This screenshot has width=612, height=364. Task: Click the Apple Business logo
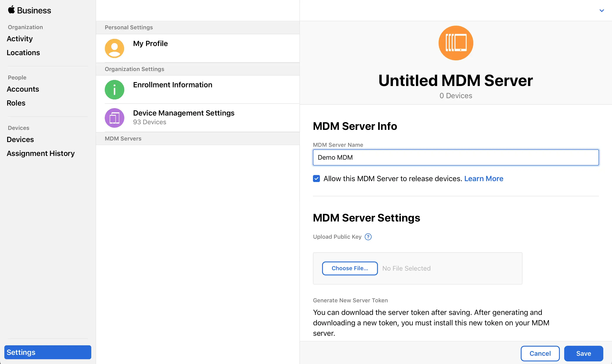click(29, 10)
